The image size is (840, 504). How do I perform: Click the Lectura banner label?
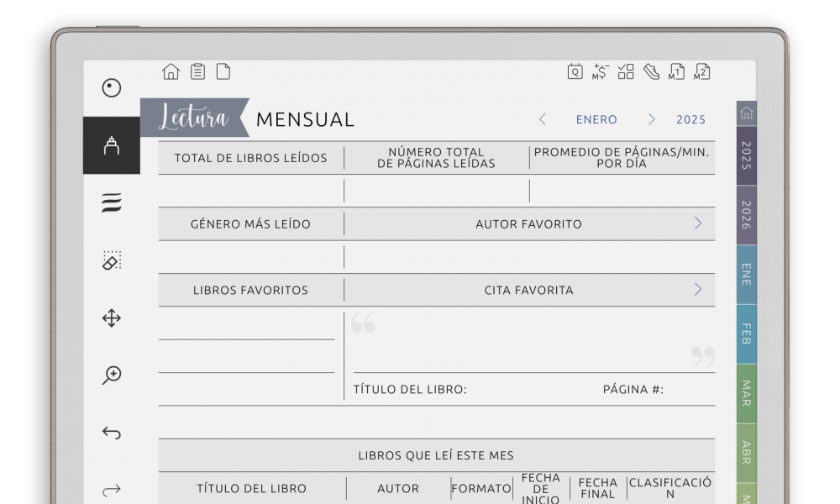(x=195, y=118)
